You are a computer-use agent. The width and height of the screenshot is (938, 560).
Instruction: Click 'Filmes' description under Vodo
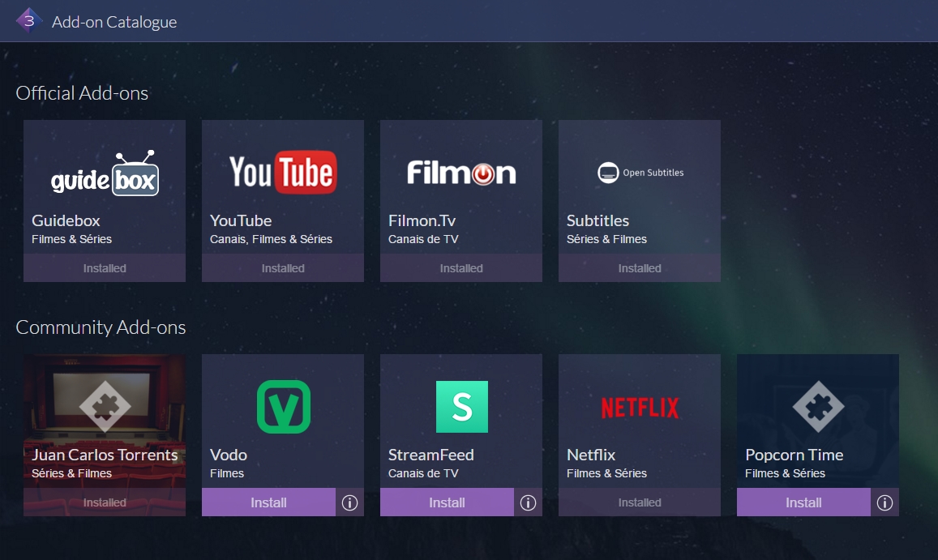[x=227, y=473]
